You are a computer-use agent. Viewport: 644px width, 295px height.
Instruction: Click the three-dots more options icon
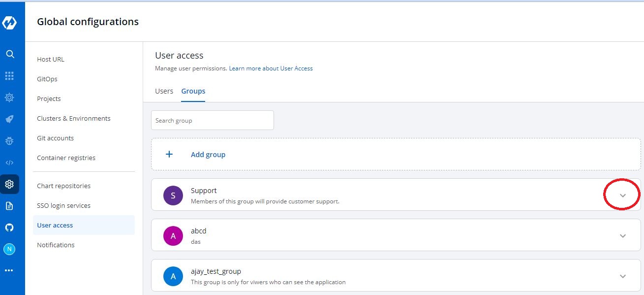click(x=9, y=270)
